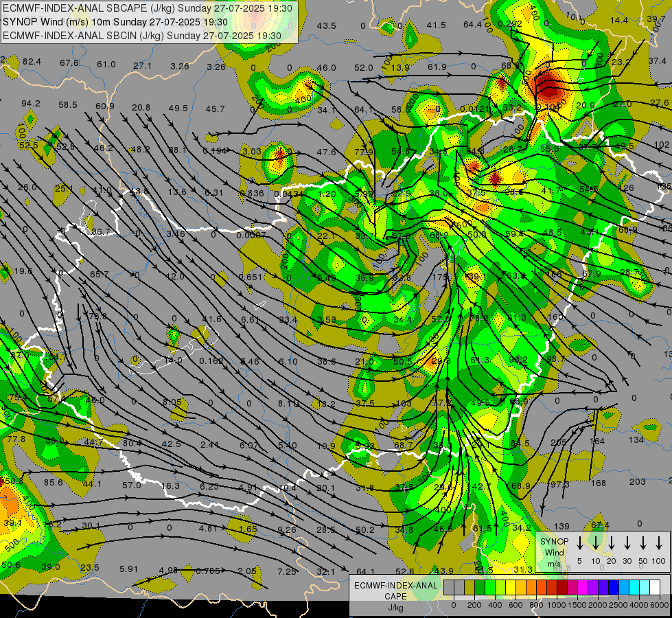Click the map value 0.651
This screenshot has height=618, width=672.
(251, 277)
